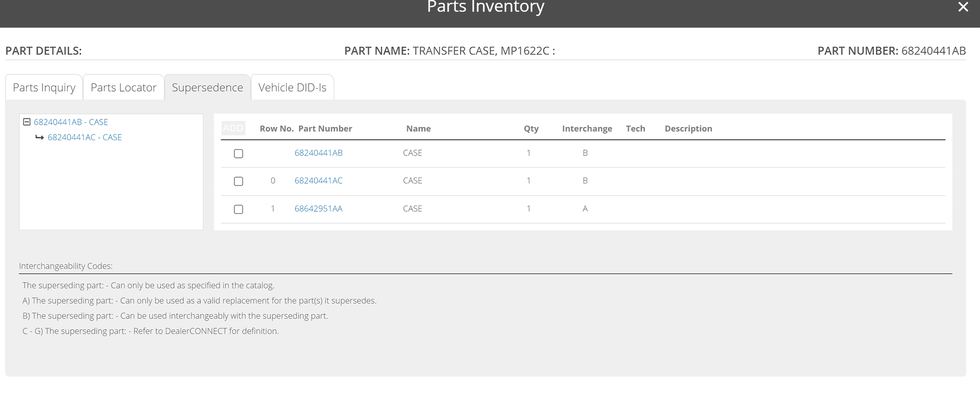Check the box for part 68240441AC
The height and width of the screenshot is (399, 980).
(238, 181)
